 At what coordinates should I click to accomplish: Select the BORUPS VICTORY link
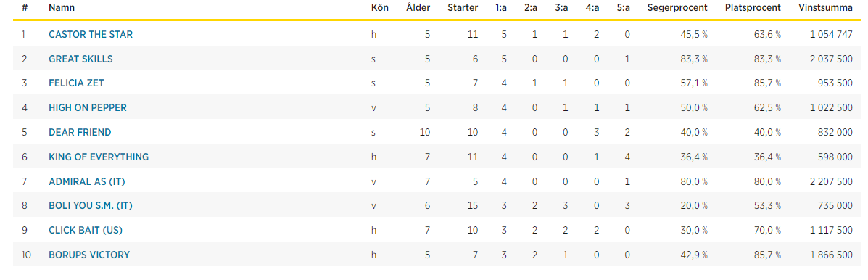tap(89, 255)
